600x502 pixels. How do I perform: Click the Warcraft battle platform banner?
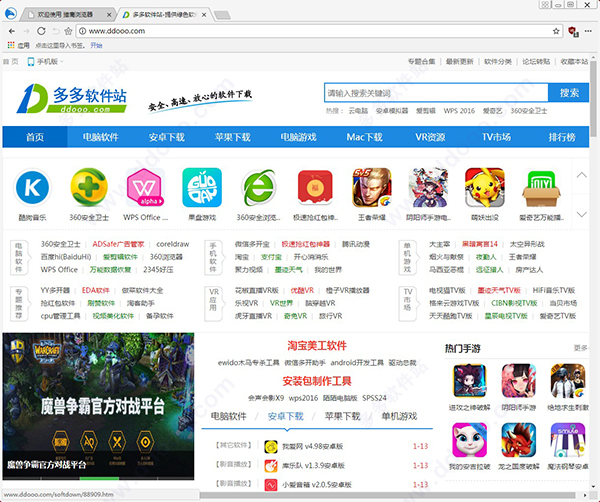pos(98,406)
